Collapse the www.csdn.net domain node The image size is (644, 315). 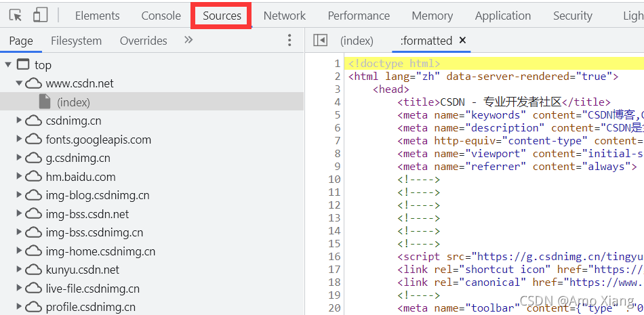click(19, 83)
